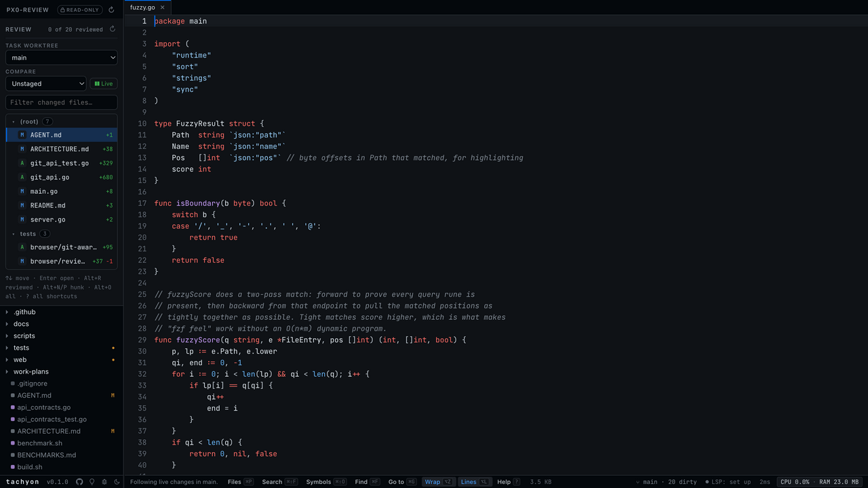
Task: Open the Task Worktree main dropdown
Action: [61, 58]
